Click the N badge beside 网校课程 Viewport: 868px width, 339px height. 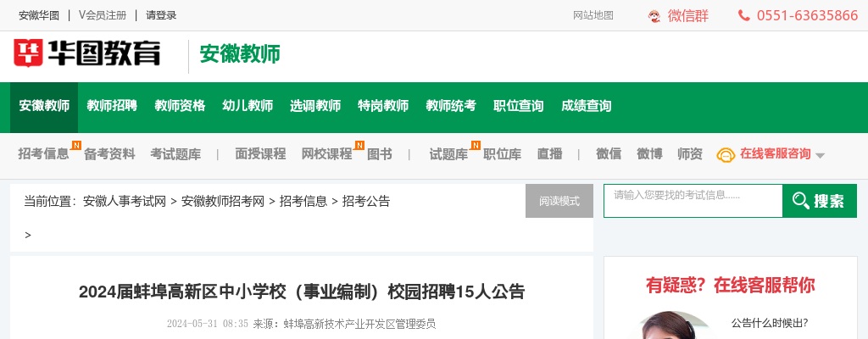[359, 145]
